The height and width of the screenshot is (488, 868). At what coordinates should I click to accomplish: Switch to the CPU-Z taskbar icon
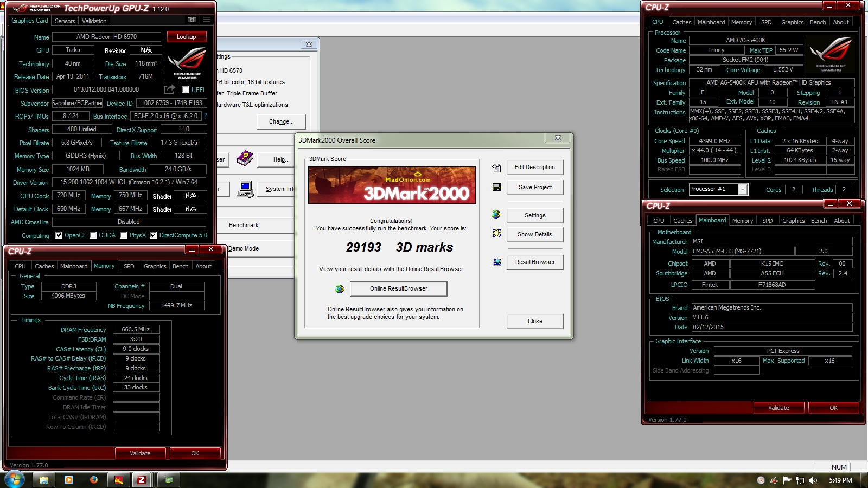[x=142, y=480]
